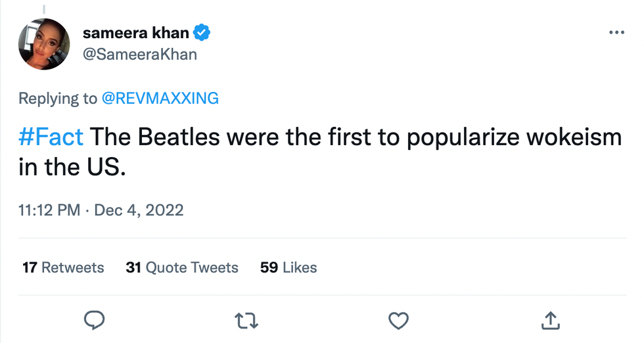Click the "Replying to" label text
The image size is (644, 343).
pyautogui.click(x=58, y=99)
